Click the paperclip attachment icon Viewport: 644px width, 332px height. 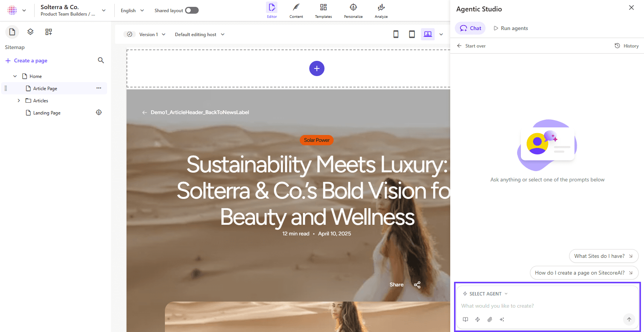click(490, 319)
